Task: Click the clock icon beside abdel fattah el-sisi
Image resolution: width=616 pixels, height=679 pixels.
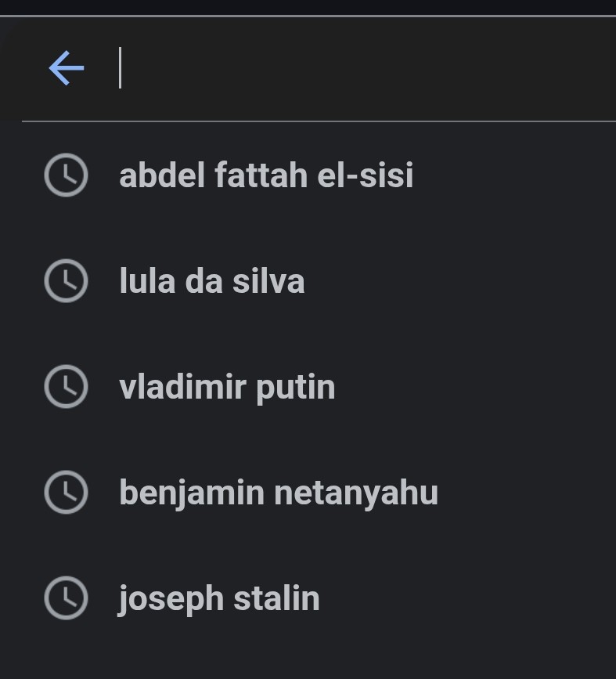Action: (x=67, y=175)
